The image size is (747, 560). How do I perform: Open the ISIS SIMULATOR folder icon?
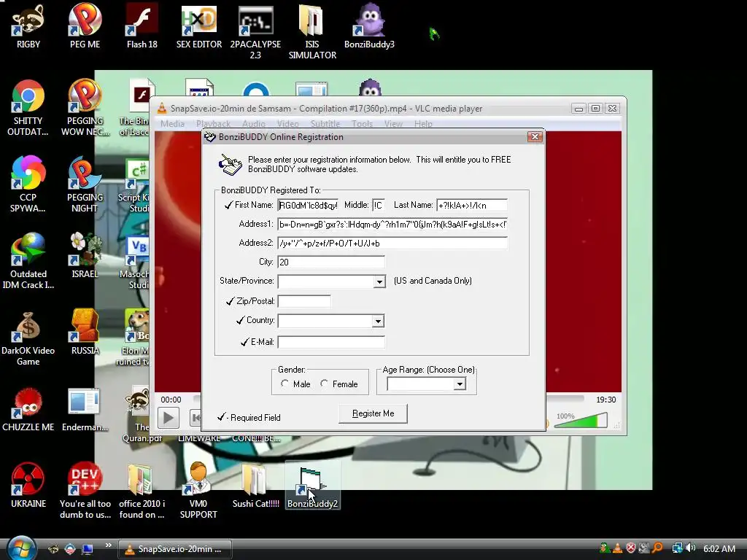tap(312, 32)
